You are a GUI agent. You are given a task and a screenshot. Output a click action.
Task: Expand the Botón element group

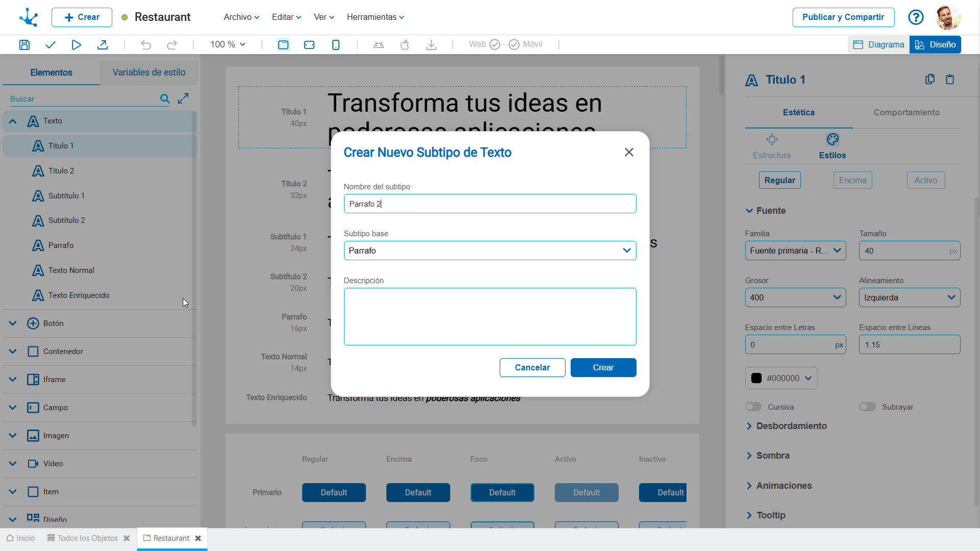(13, 323)
